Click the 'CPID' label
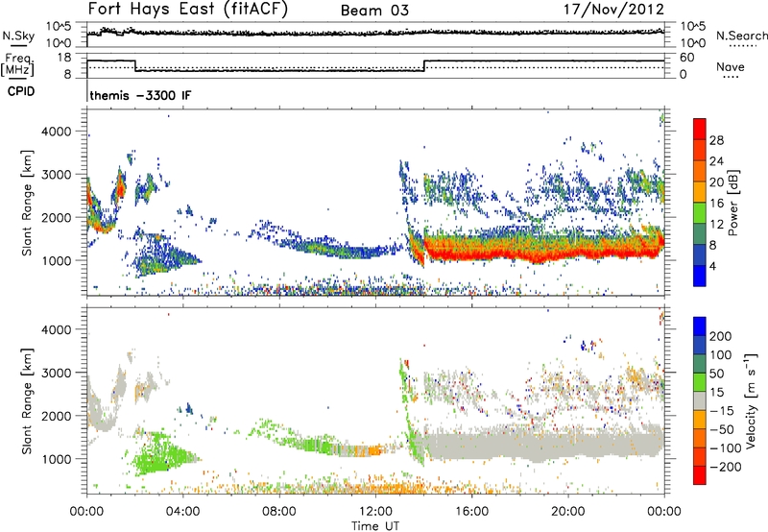768x532 pixels. point(21,91)
